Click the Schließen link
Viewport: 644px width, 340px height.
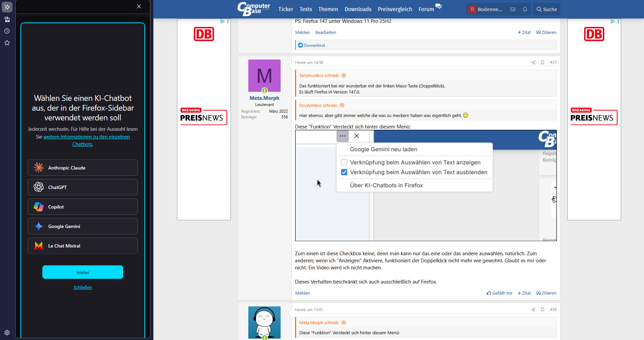(83, 288)
